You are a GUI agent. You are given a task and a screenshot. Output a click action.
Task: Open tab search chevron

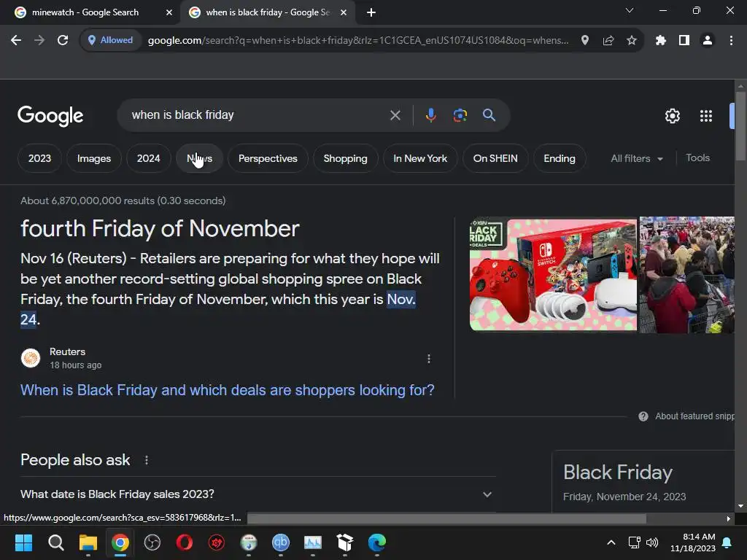pyautogui.click(x=630, y=10)
